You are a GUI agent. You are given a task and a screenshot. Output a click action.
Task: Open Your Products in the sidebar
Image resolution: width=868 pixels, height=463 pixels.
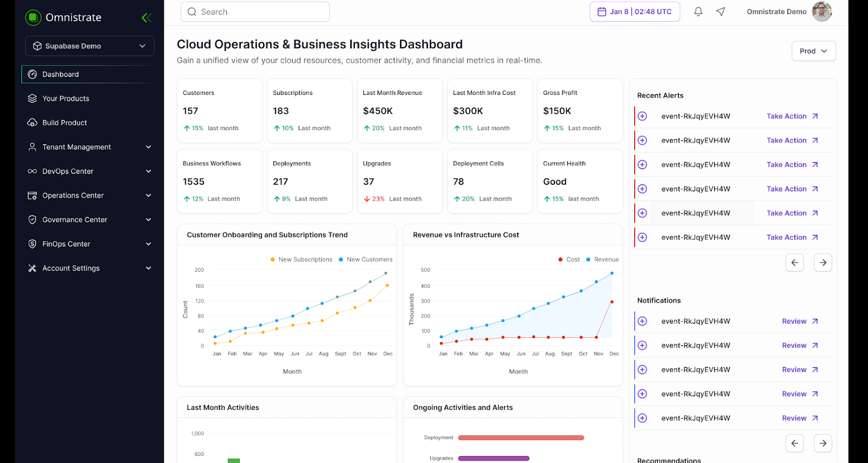(66, 99)
